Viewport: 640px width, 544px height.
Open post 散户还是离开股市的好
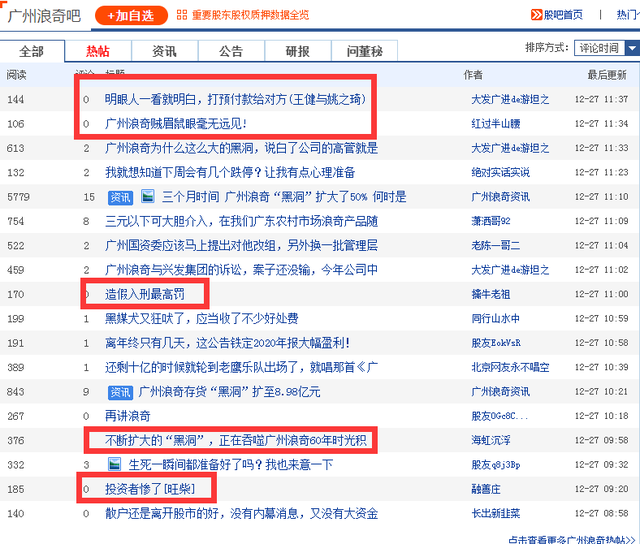click(x=241, y=514)
